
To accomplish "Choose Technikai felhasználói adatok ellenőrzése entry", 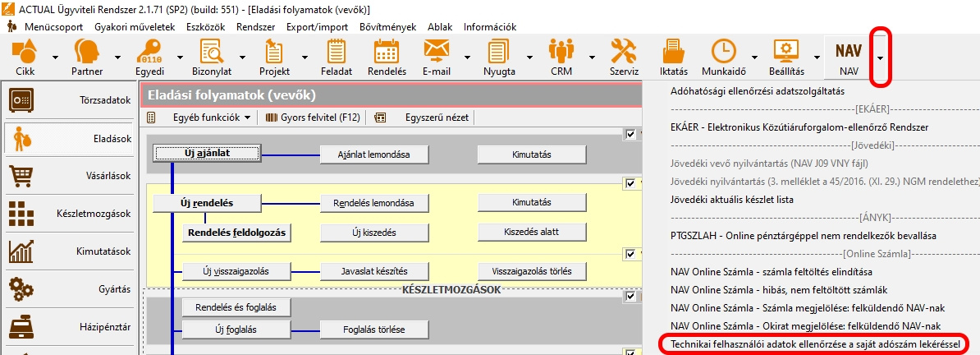I will [x=815, y=344].
